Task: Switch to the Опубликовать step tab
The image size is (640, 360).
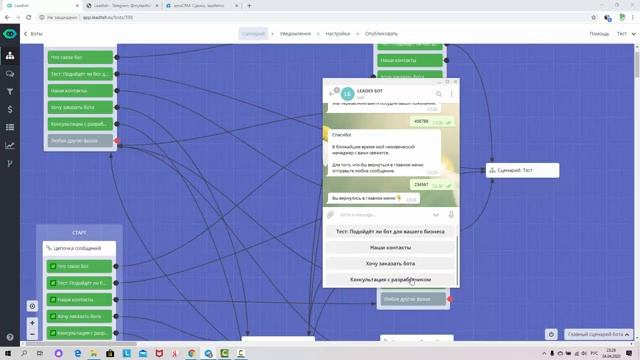Action: point(381,34)
